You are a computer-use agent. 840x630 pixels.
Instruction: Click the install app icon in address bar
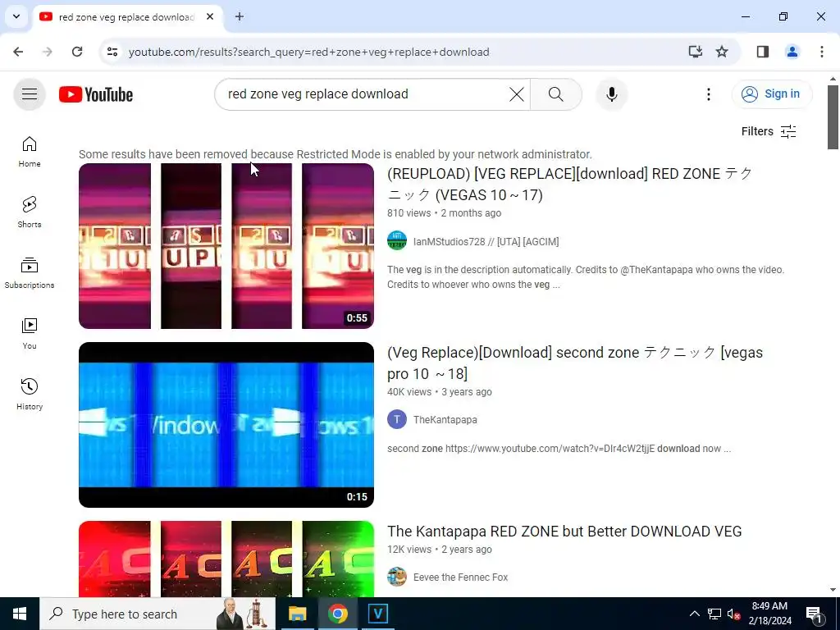coord(696,52)
